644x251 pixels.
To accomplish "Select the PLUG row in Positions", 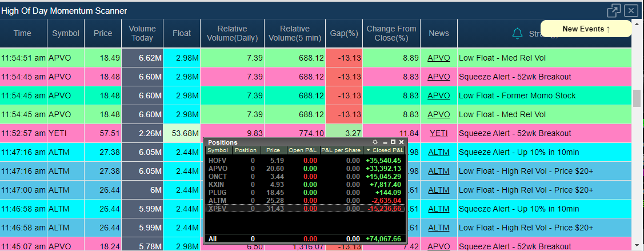I will tap(305, 192).
